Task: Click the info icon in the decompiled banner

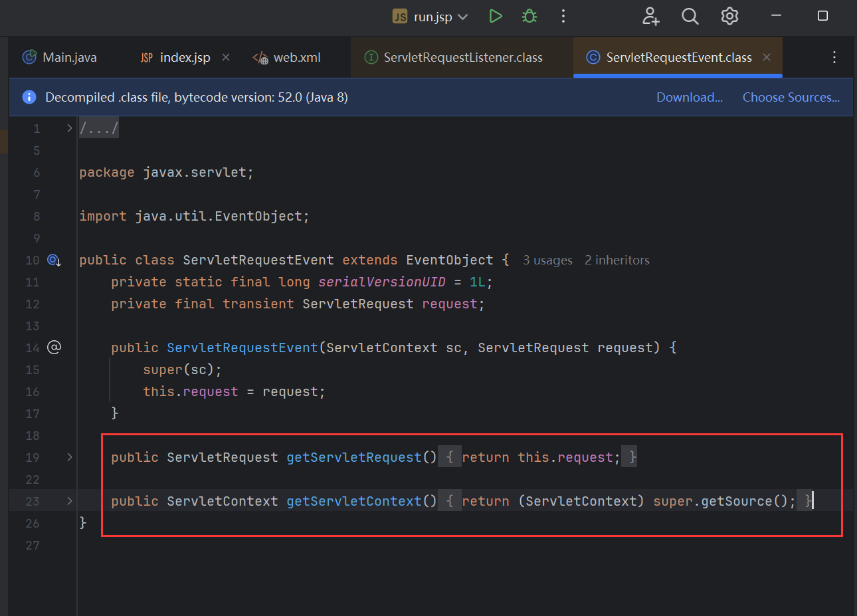Action: (29, 97)
